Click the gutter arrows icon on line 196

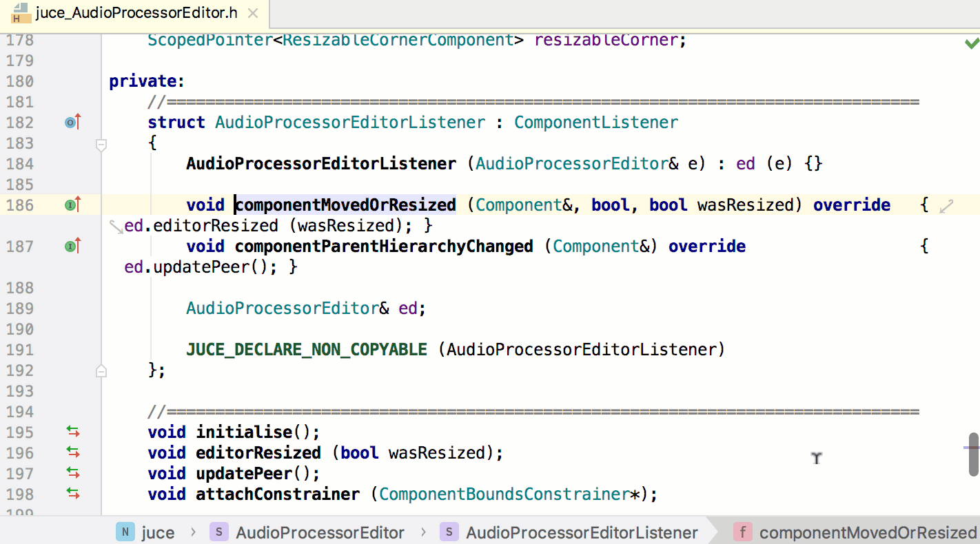[x=73, y=452]
